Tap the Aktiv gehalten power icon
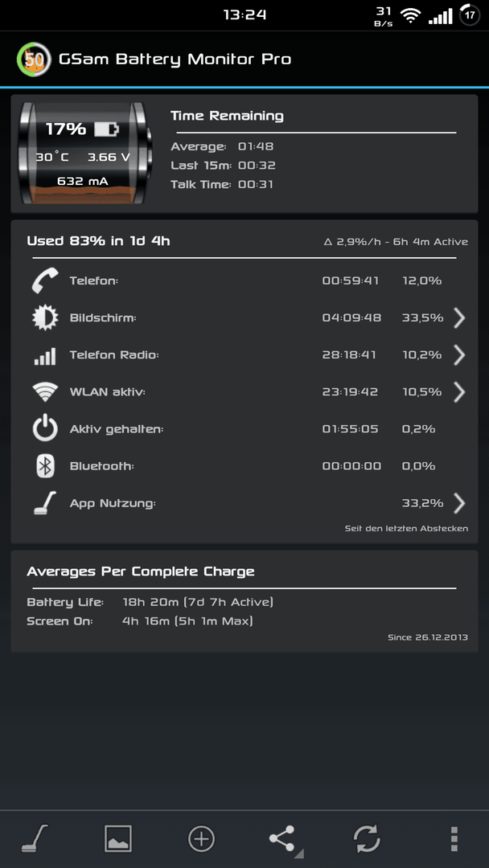This screenshot has width=489, height=868. [45, 429]
